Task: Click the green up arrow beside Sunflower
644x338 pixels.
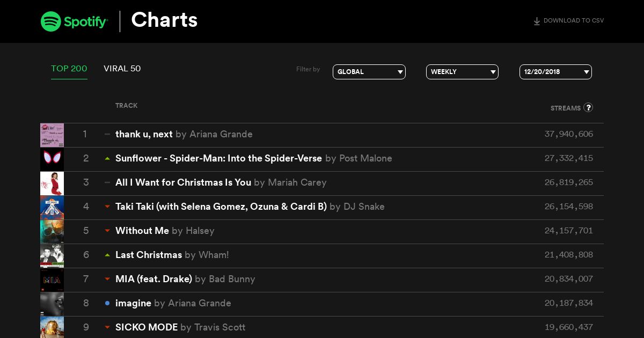Action: [x=107, y=158]
